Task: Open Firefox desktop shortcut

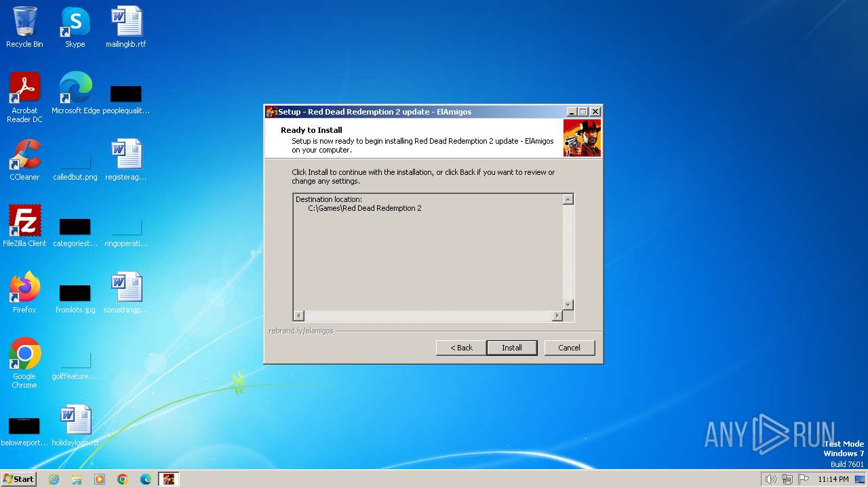Action: 24,293
